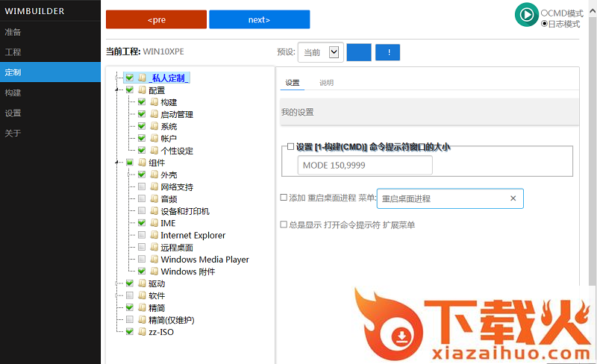This screenshot has height=364, width=597.
Task: Select the 精简 tree item label
Action: point(157,307)
